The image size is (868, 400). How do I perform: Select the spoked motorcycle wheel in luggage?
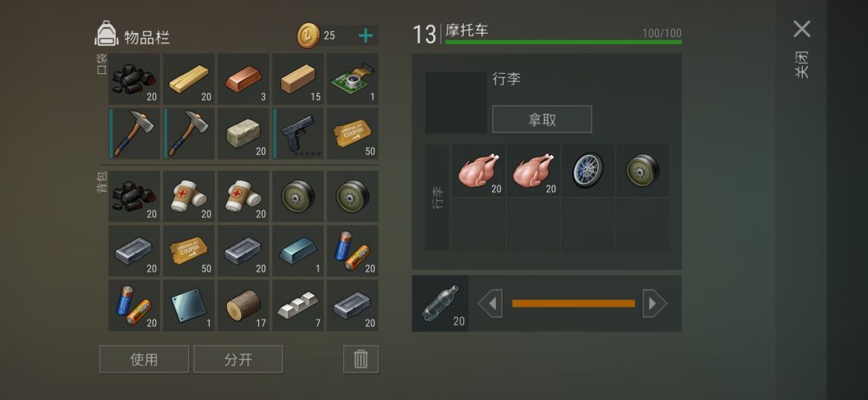click(588, 170)
